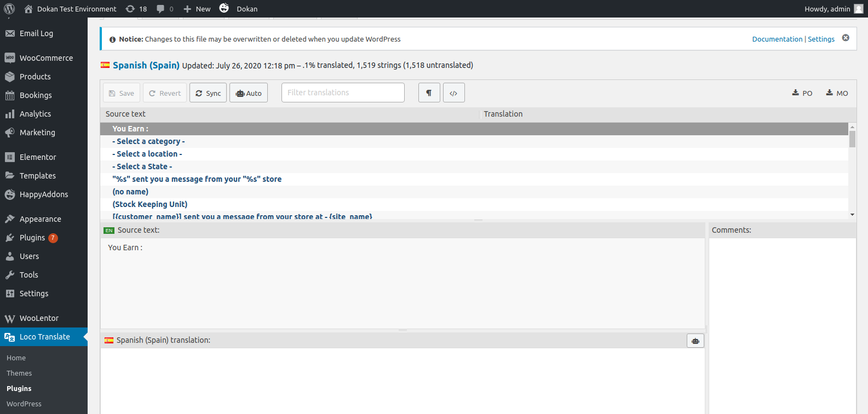Viewport: 868px width, 414px height.
Task: Toggle invisible characters pilcrow button
Action: (x=429, y=93)
